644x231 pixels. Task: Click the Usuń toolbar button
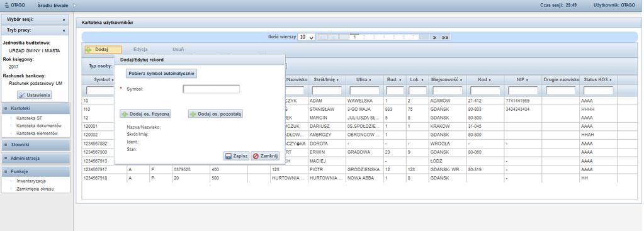(x=178, y=50)
